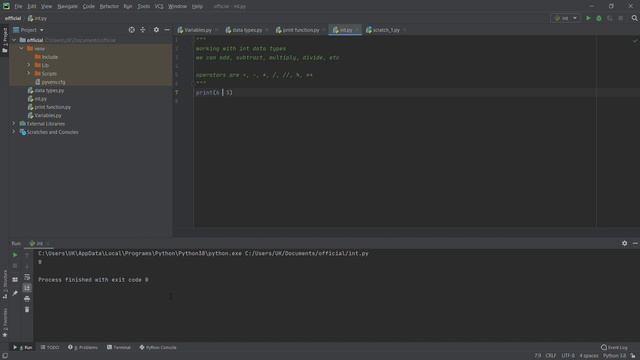This screenshot has height=360, width=640.
Task: Click the tool window quick access icon in the status bar
Action: (x=4, y=356)
